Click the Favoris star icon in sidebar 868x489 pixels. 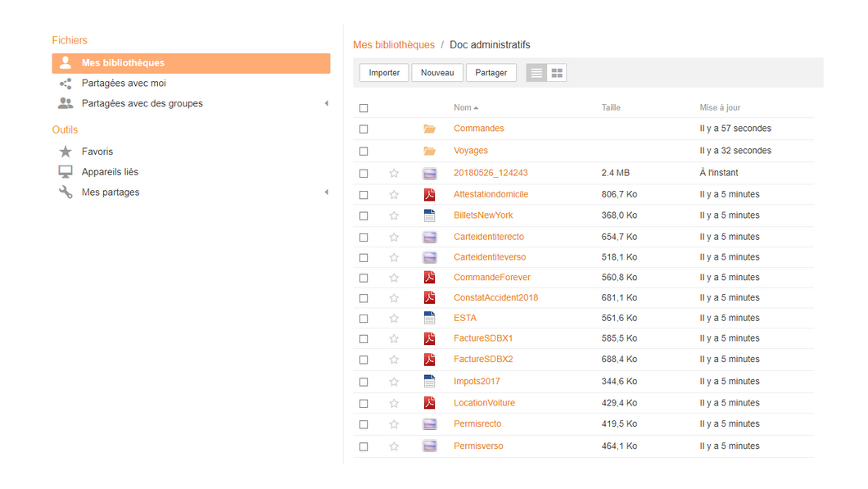66,152
